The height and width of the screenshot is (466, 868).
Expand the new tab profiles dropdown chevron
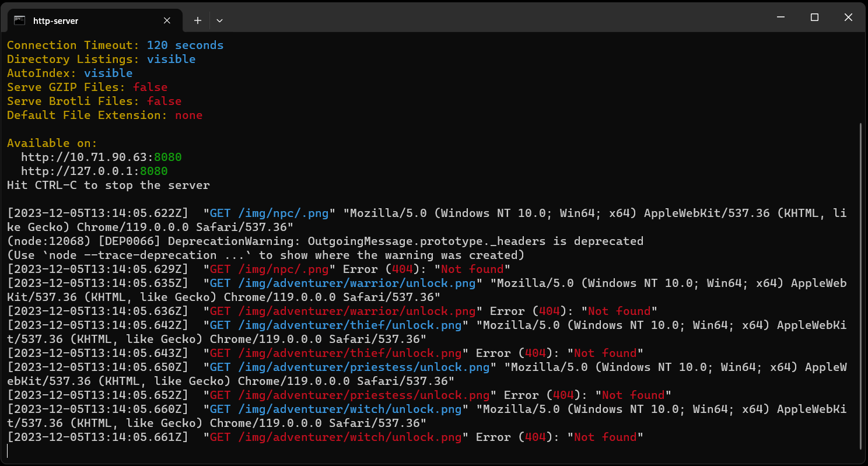coord(219,20)
